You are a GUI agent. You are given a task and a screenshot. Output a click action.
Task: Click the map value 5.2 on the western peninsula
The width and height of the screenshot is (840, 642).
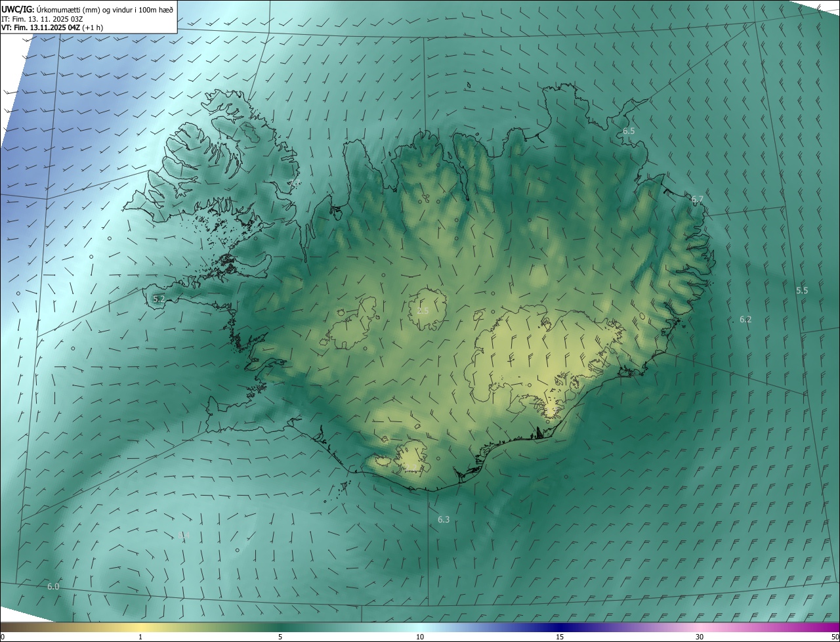coord(159,299)
